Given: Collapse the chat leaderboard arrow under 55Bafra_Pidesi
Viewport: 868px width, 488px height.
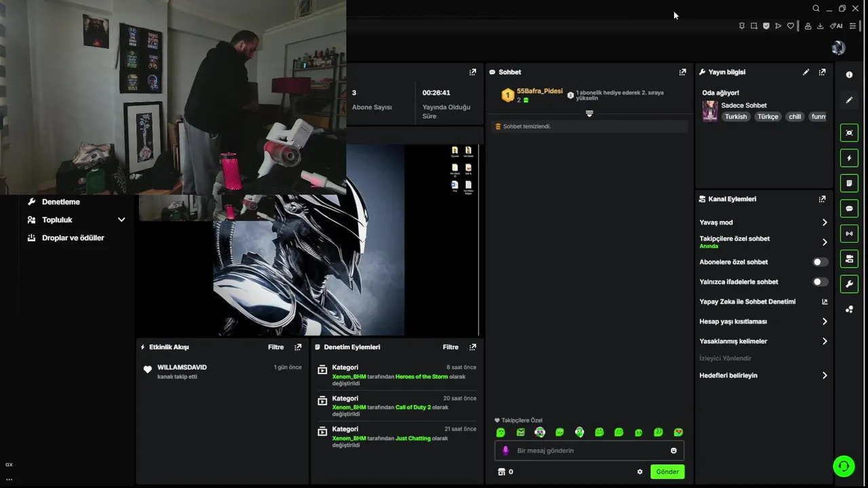Looking at the screenshot, I should point(589,114).
